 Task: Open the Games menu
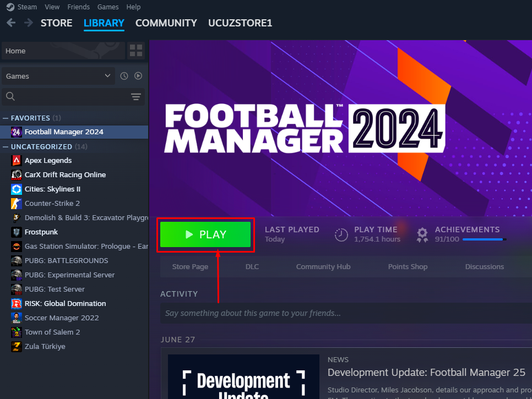(108, 7)
